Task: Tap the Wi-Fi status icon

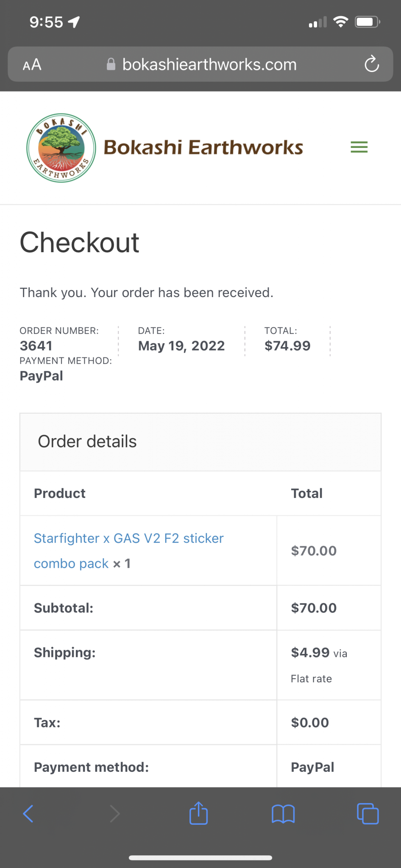Action: [x=341, y=22]
